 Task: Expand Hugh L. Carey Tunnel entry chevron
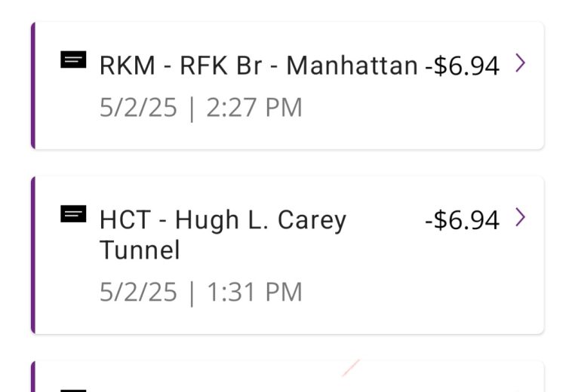(x=521, y=217)
